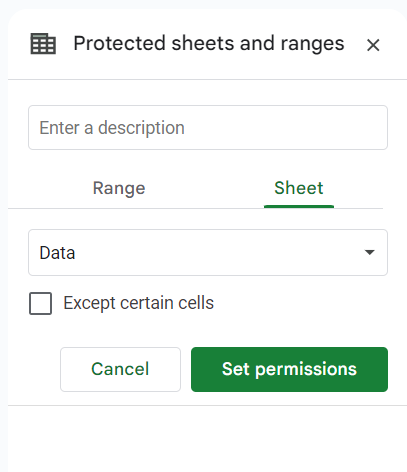Click the green underline beneath Sheet tab
Image resolution: width=407 pixels, height=472 pixels.
coord(299,206)
